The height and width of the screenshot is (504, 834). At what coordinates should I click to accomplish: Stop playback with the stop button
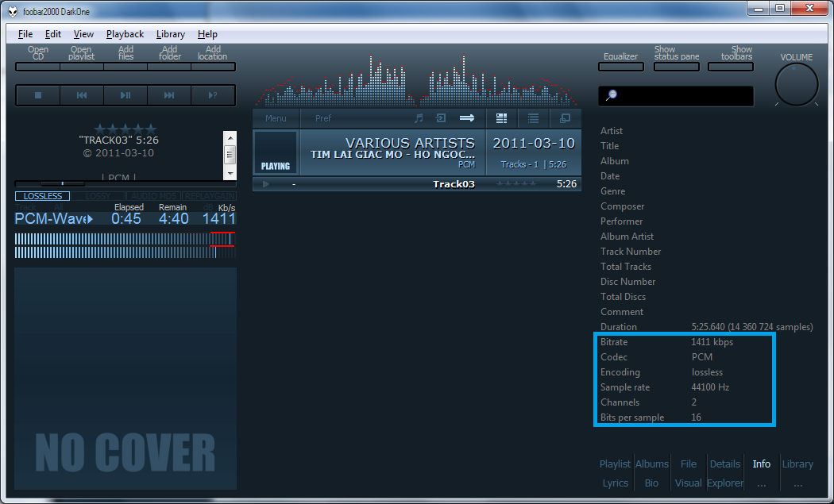coord(38,95)
